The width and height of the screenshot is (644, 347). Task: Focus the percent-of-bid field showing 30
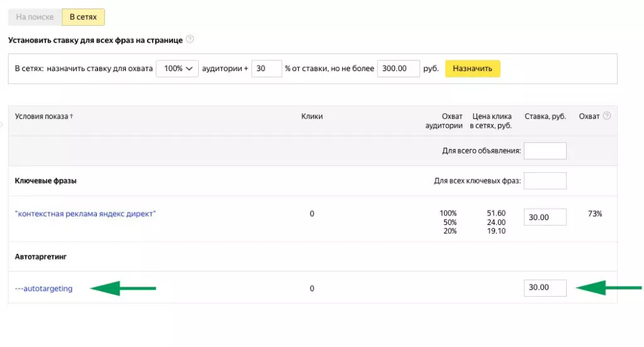coord(267,69)
